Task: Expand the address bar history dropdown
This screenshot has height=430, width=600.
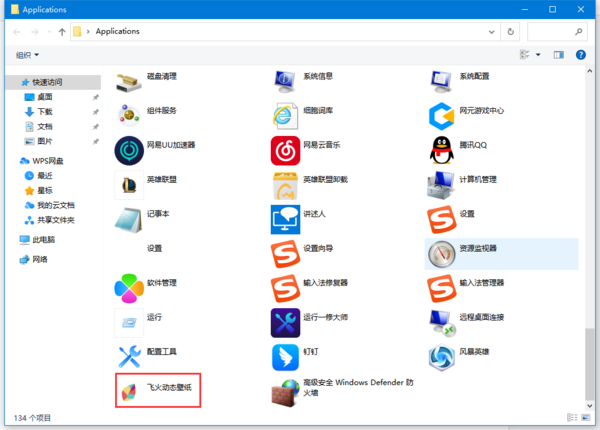Action: [491, 32]
